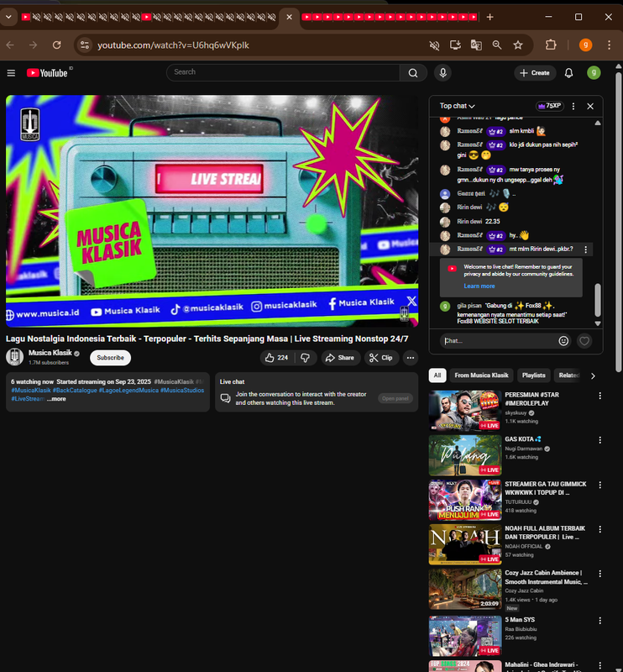This screenshot has width=623, height=672.
Task: Create a Clip of the stream
Action: pos(381,358)
